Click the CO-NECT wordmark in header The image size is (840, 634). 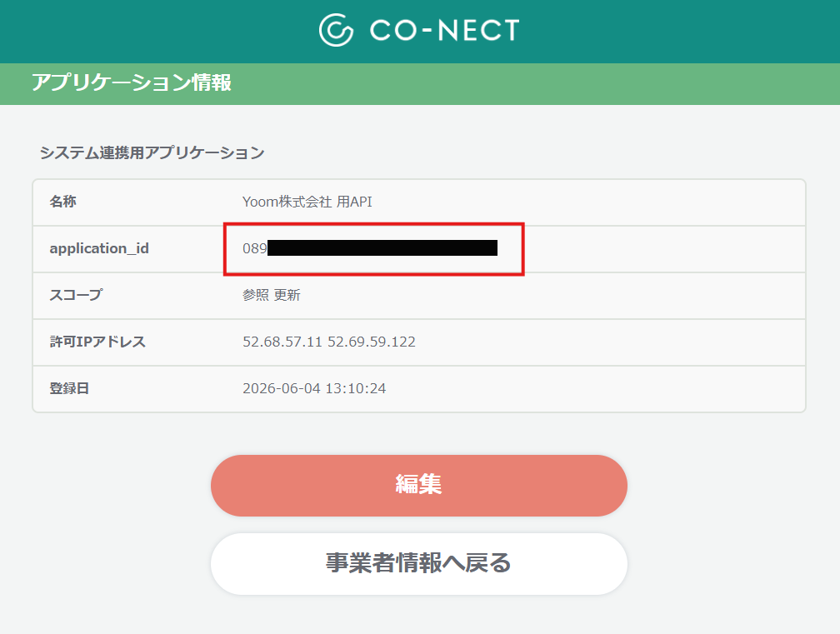[x=445, y=30]
